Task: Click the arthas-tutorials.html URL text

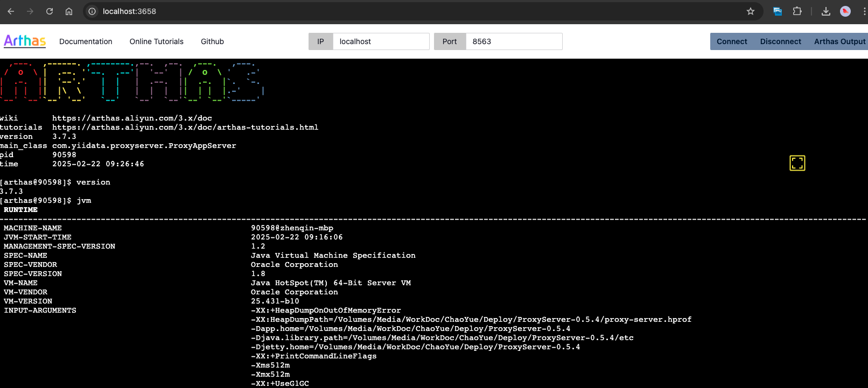Action: (185, 127)
